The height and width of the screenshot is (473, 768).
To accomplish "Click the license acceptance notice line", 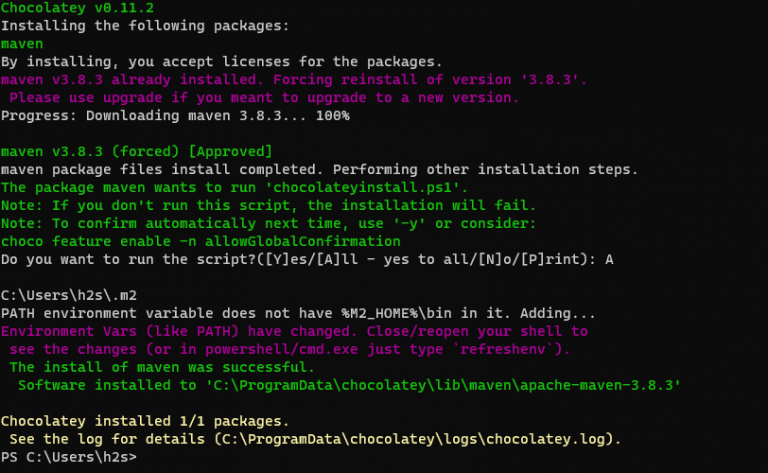I will pyautogui.click(x=221, y=62).
